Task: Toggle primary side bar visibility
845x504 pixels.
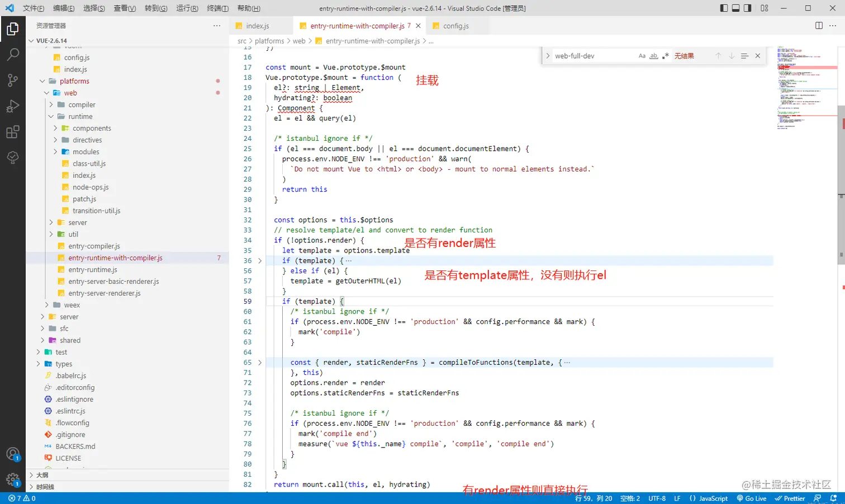Action: pyautogui.click(x=724, y=8)
